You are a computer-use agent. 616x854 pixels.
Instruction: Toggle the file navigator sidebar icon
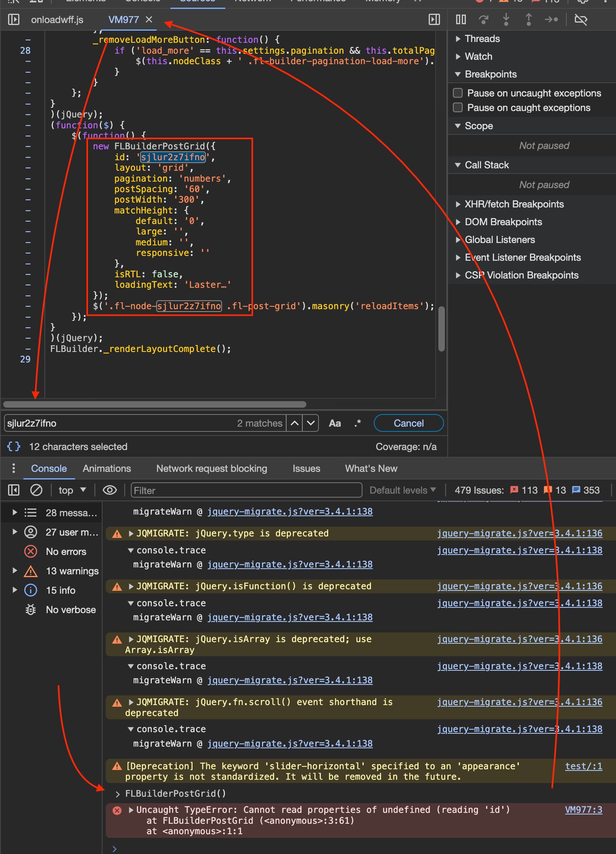click(x=14, y=19)
